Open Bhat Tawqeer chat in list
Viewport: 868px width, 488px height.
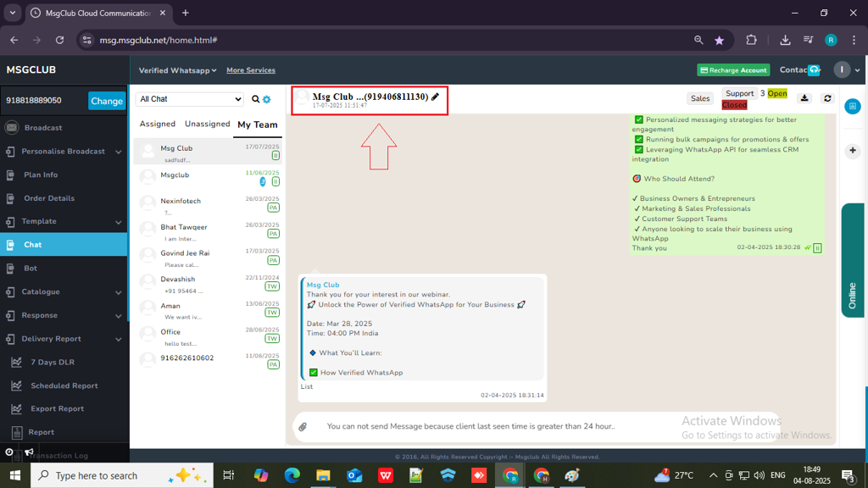209,230
